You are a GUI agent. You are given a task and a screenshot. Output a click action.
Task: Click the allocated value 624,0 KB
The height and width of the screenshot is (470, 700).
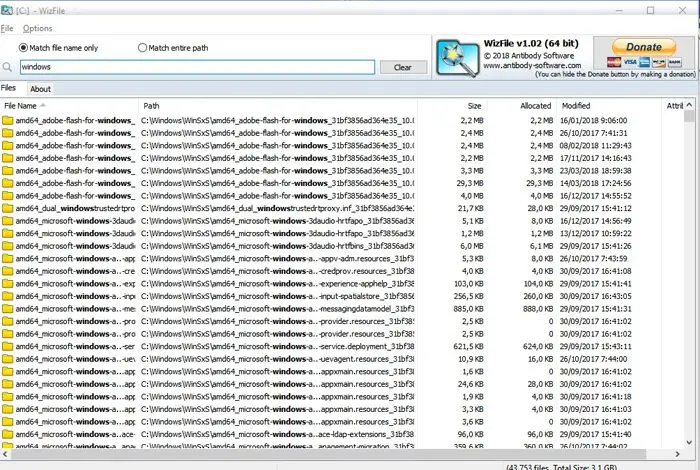pyautogui.click(x=538, y=346)
